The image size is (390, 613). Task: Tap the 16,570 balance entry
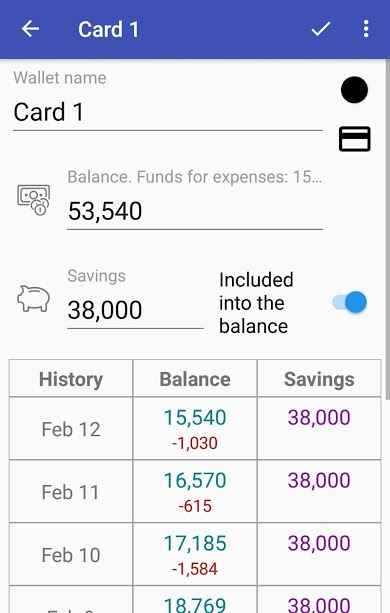coord(195,480)
